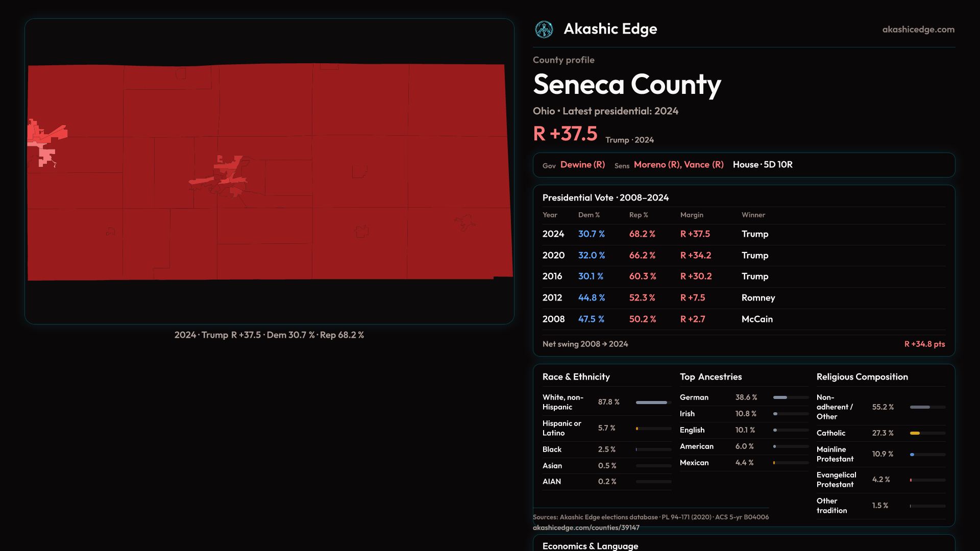Click the Economics & Language section header
Viewport: 980px width, 551px height.
point(590,546)
